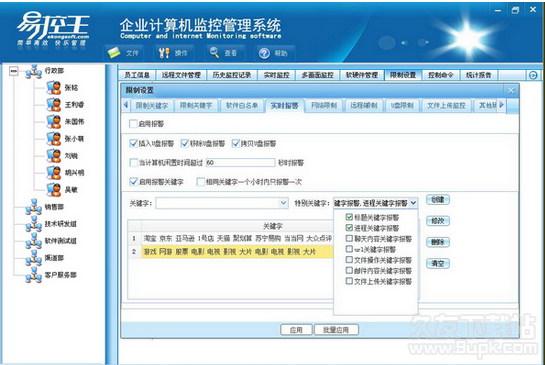545x365 pixels.
Task: Uncheck 移除U盘报警
Action: [185, 143]
